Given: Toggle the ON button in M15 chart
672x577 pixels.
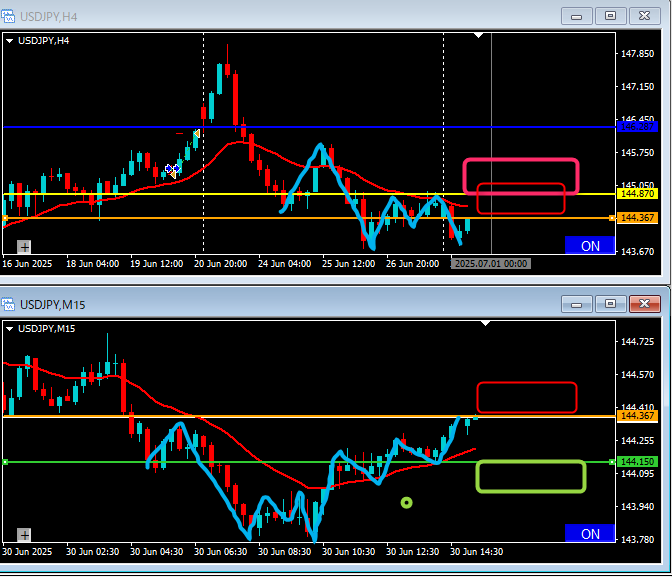Looking at the screenshot, I should [590, 534].
